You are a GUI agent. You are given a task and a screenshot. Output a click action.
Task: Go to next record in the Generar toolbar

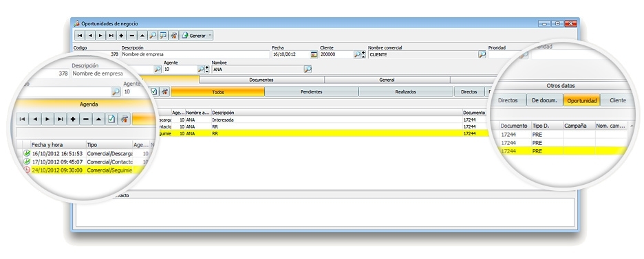(x=100, y=36)
